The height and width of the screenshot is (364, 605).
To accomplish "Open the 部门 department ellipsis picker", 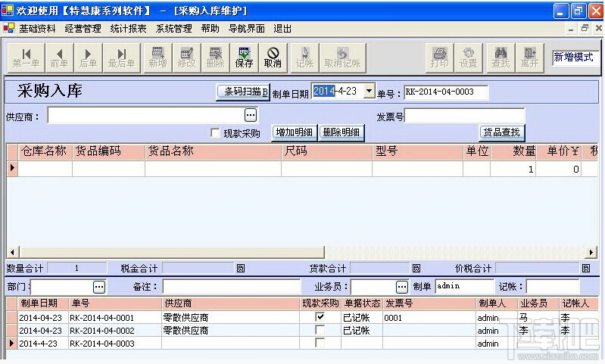I will pyautogui.click(x=99, y=287).
